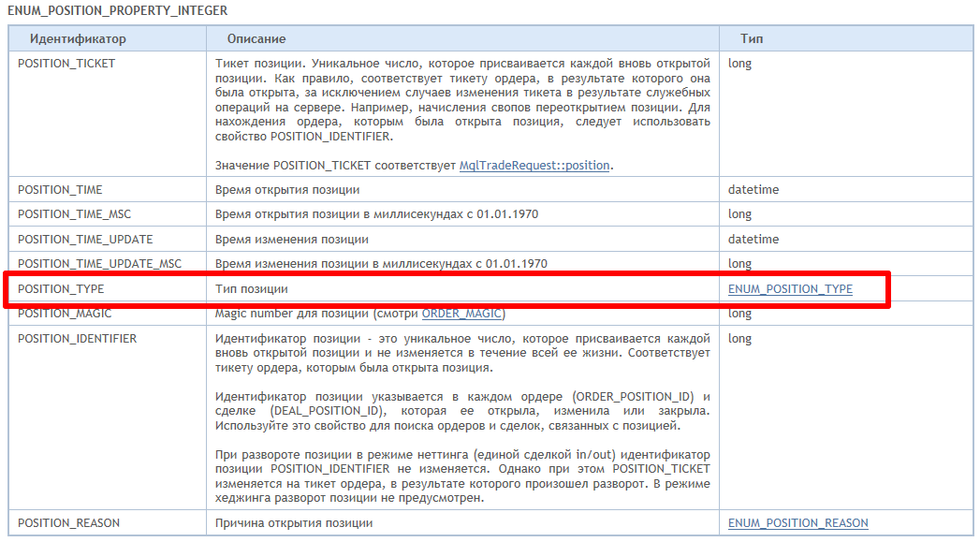Click the 'Magic number для позиции' text
This screenshot has width=980, height=542.
pos(292,314)
